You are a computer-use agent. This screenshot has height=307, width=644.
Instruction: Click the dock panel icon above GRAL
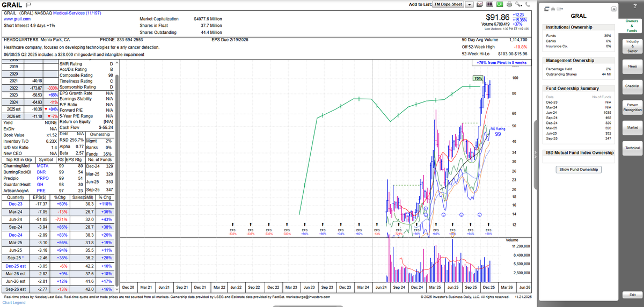(547, 9)
